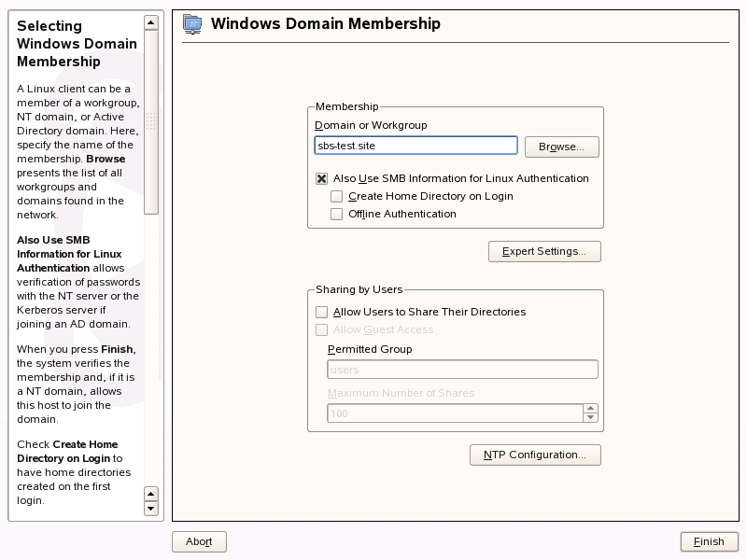Toggle the Allow Guest Access checkbox
This screenshot has width=747, height=560.
click(321, 329)
